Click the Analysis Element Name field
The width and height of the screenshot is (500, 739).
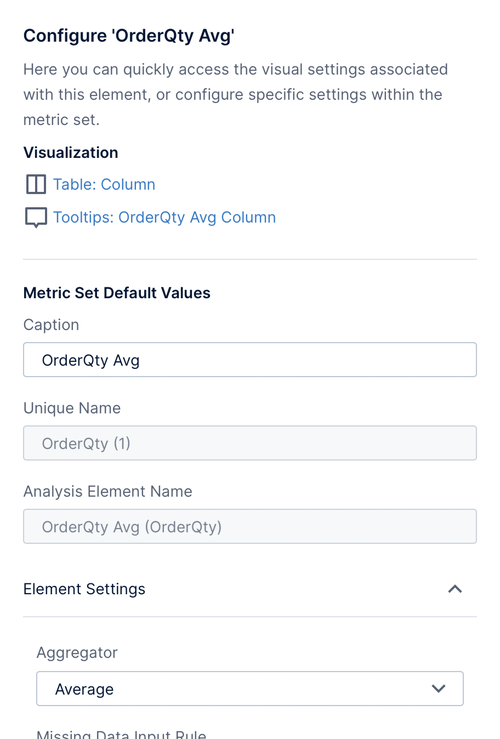pyautogui.click(x=250, y=526)
